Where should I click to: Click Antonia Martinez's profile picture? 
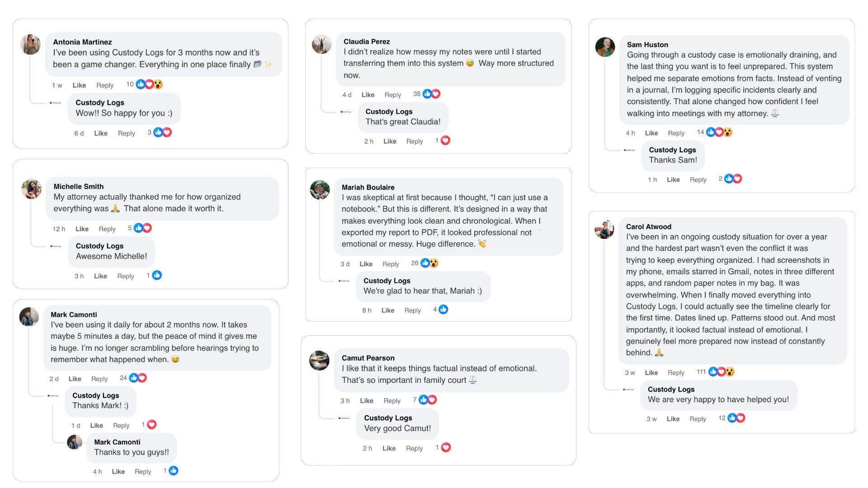(x=31, y=44)
